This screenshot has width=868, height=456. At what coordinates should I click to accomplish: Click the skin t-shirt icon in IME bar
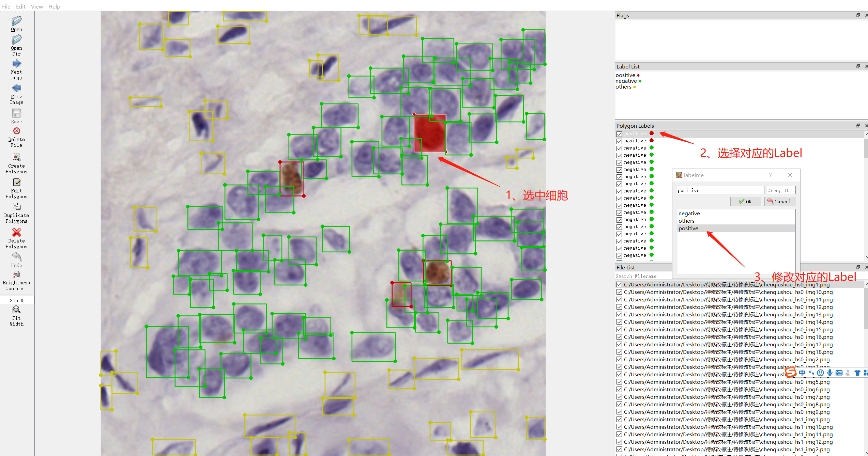857,373
